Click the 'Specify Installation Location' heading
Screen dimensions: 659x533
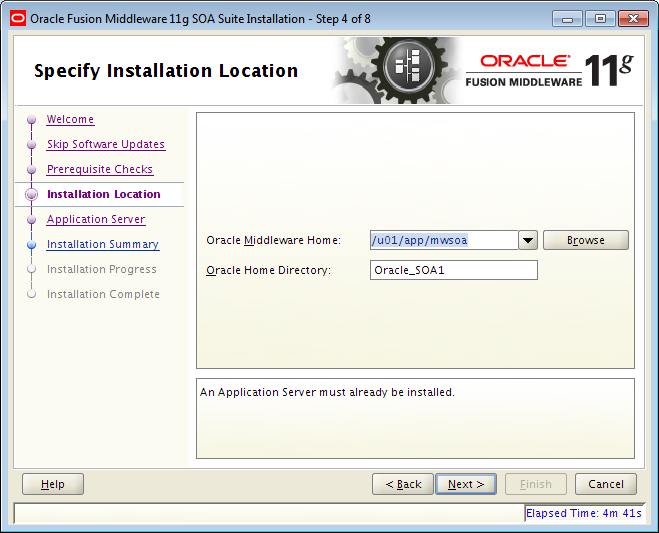tap(166, 71)
